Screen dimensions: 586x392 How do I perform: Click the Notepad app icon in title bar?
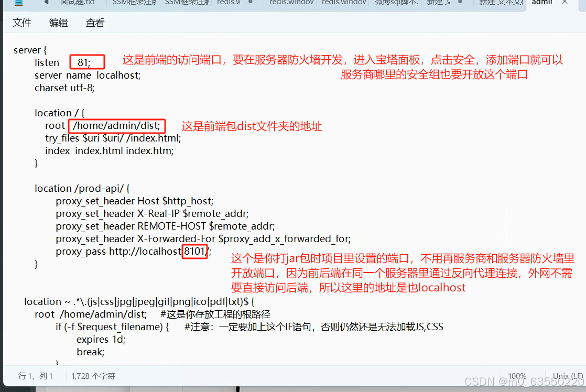[19, 2]
